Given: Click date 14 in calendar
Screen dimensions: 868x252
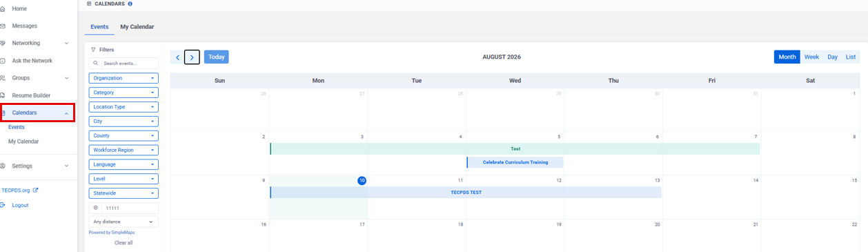Looking at the screenshot, I should 756,180.
